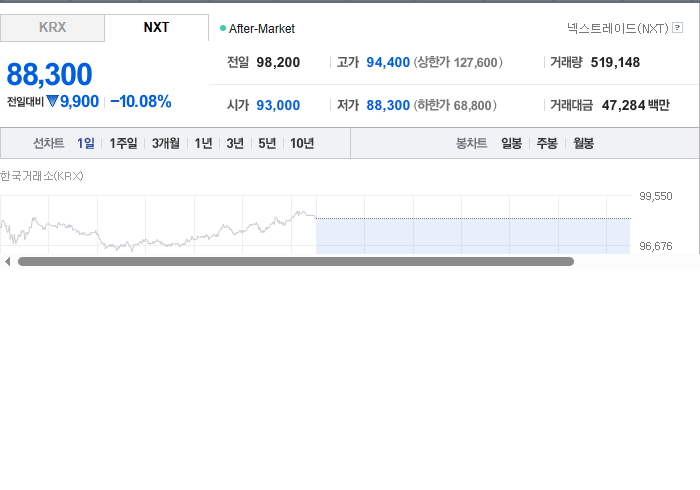
Task: Click the 전일 value 98,200
Action: pos(278,62)
